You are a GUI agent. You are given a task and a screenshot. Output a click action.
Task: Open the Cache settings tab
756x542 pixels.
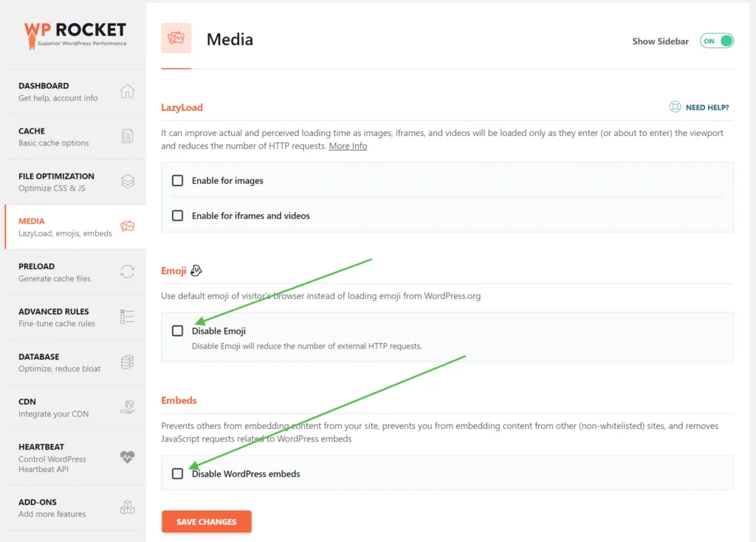[76, 137]
